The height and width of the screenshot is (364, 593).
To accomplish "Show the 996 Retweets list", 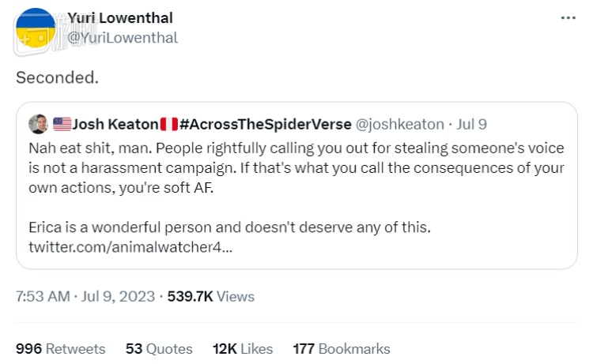I will click(x=61, y=348).
